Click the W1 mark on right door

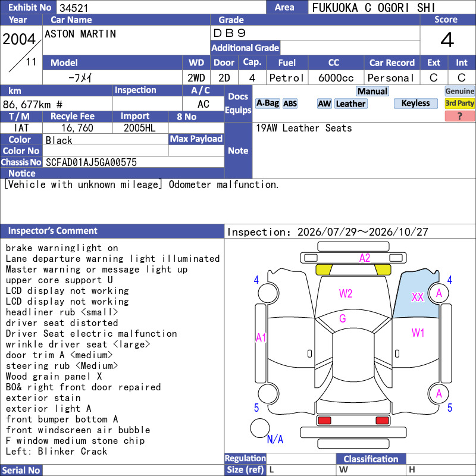pos(418,333)
